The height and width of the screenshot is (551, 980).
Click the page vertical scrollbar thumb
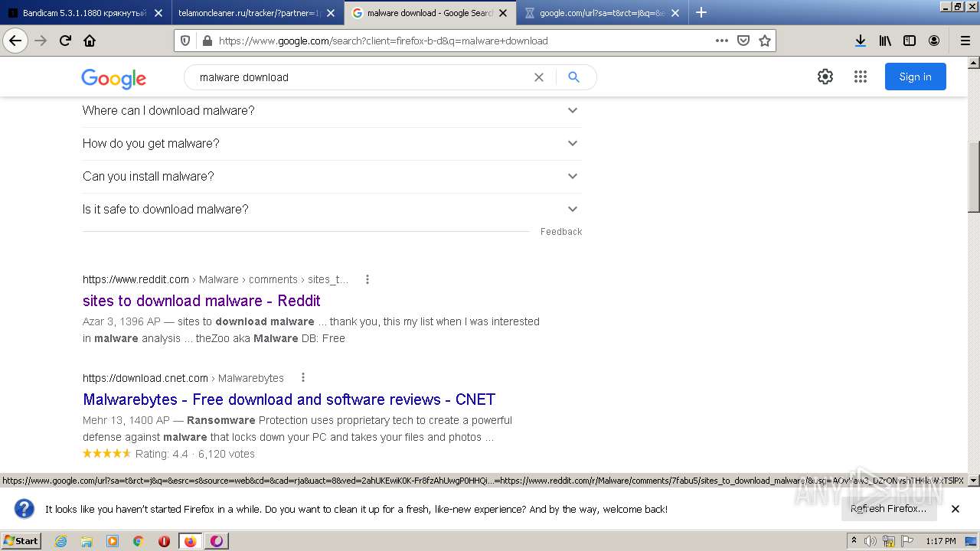click(974, 177)
